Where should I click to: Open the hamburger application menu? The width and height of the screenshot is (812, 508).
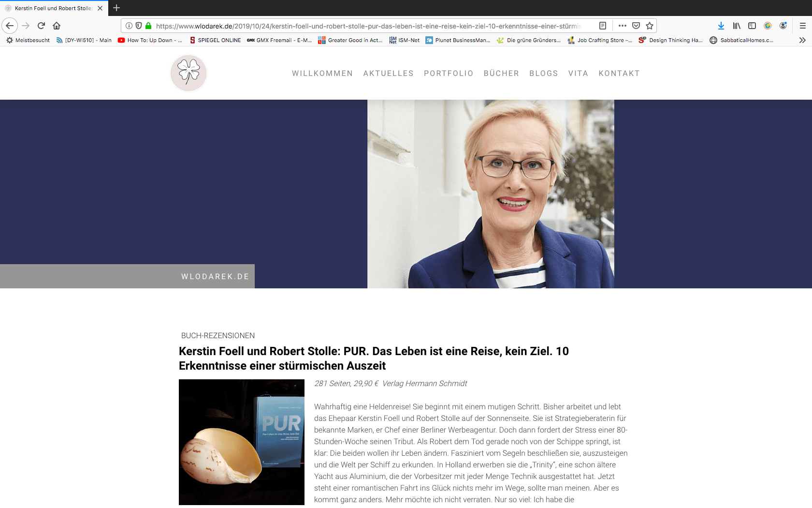coord(803,26)
